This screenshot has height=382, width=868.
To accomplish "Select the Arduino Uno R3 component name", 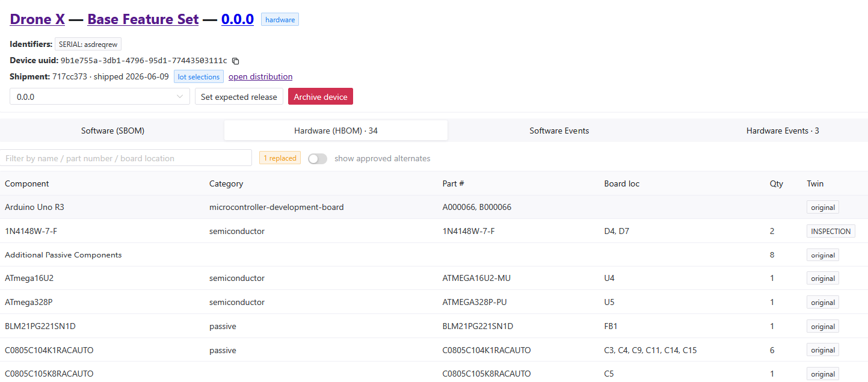I will click(x=34, y=207).
